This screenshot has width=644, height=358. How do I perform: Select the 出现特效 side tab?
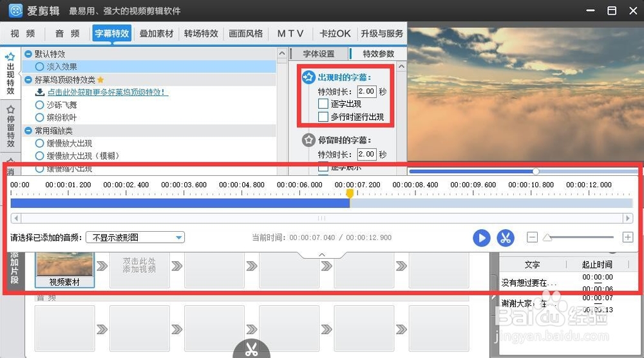(10, 74)
